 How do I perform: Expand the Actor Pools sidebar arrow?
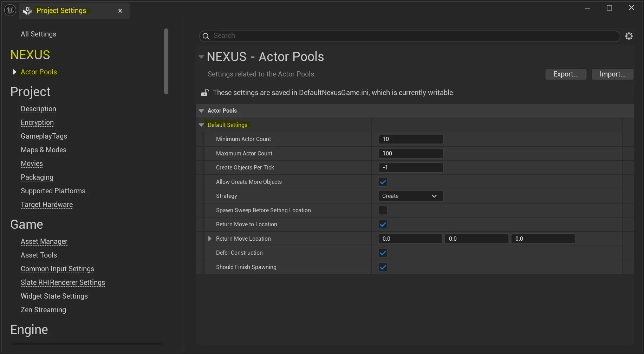pyautogui.click(x=14, y=72)
